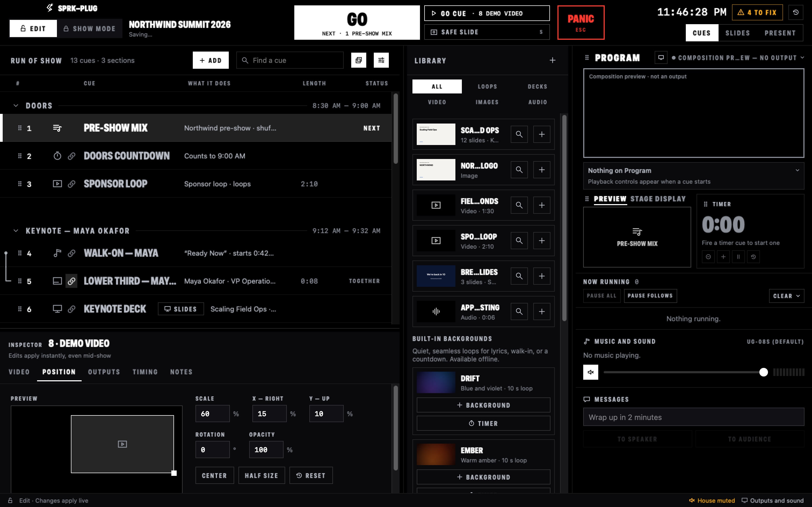Open Slides on Keynote Deck cue
This screenshot has height=507, width=812.
click(181, 309)
